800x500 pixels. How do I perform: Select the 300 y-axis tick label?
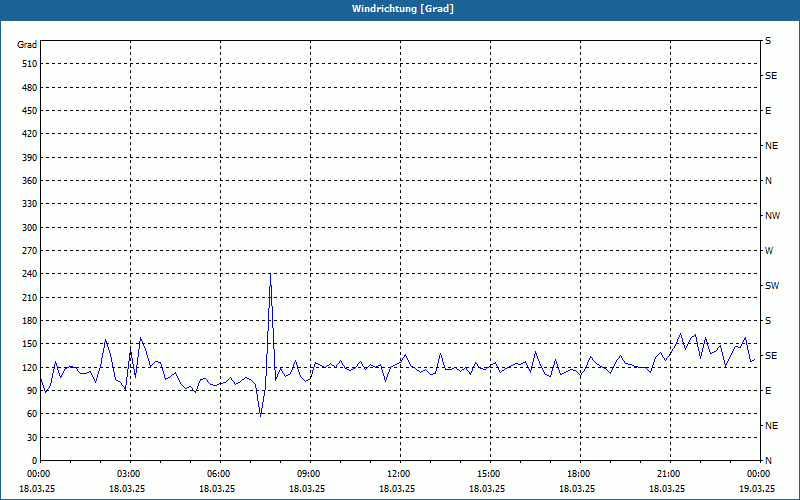tap(30, 228)
